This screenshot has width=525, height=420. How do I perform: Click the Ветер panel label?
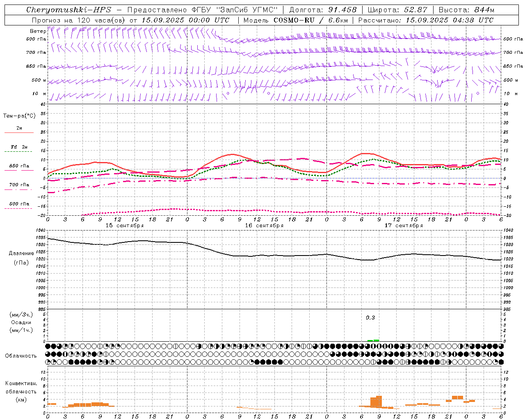[x=38, y=31]
